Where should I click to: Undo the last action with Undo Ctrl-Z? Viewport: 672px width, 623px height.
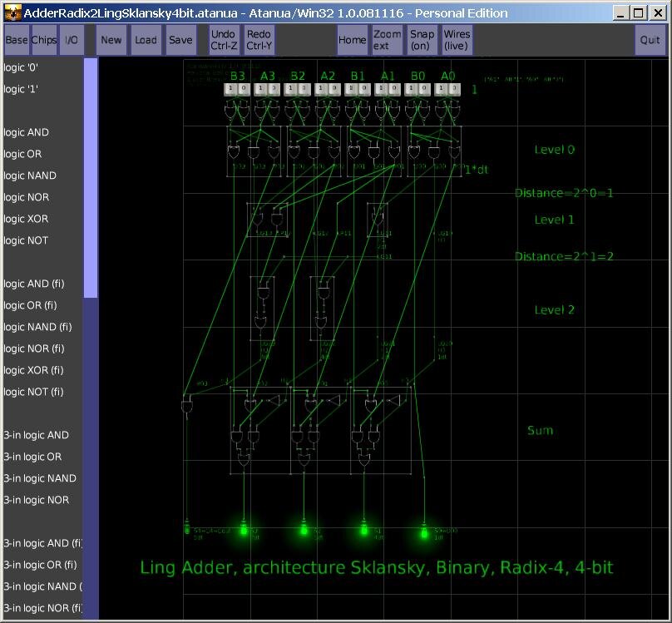[x=224, y=40]
